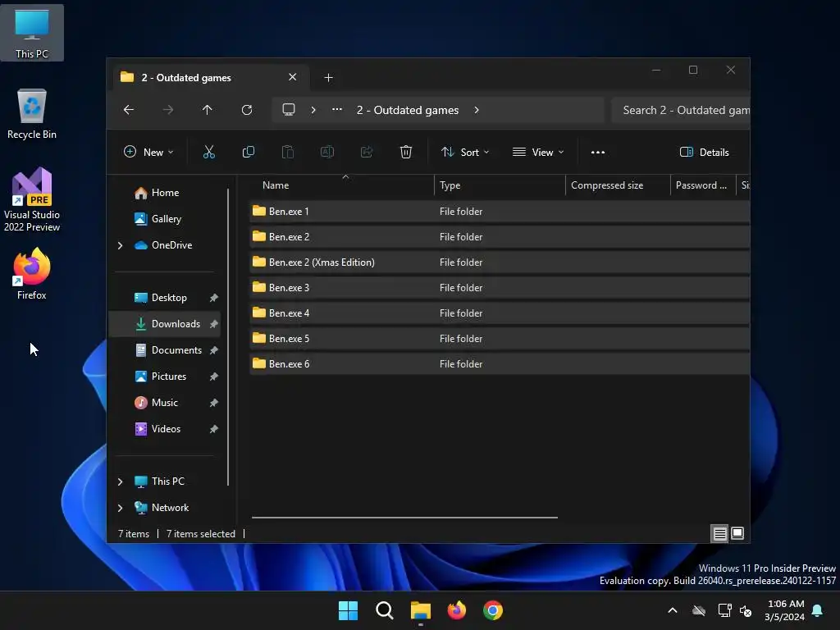Click chevron after 2 - Outdated games breadcrumb
840x630 pixels.
click(477, 110)
